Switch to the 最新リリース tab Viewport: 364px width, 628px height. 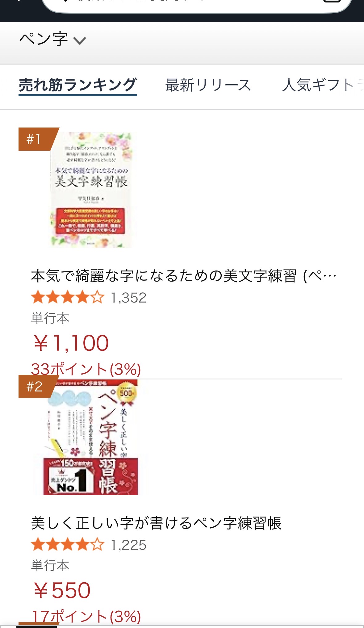(208, 85)
